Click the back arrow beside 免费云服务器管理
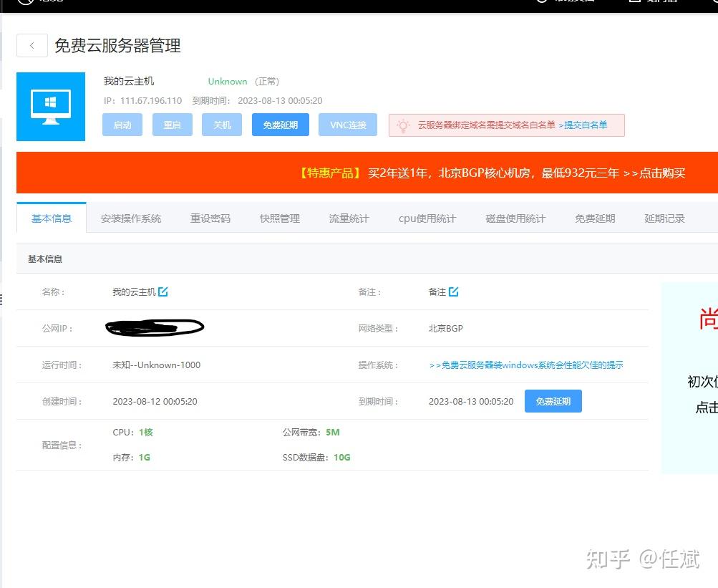 pos(32,45)
